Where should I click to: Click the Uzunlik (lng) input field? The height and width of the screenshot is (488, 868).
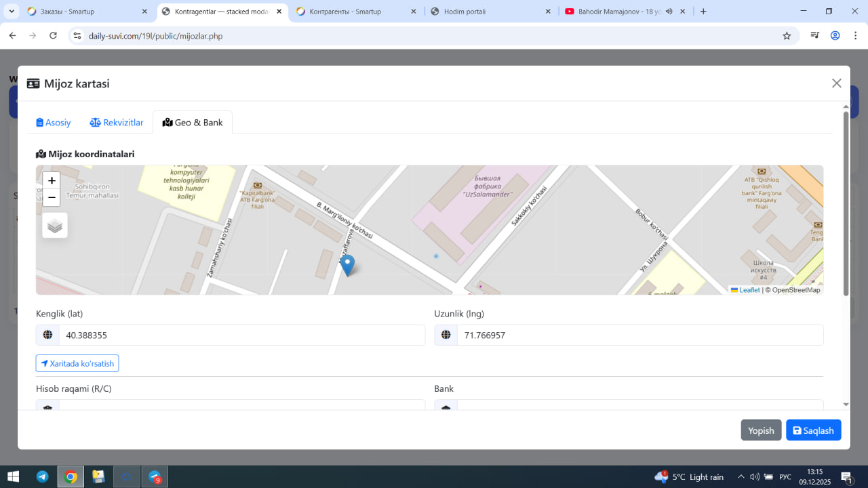click(639, 335)
